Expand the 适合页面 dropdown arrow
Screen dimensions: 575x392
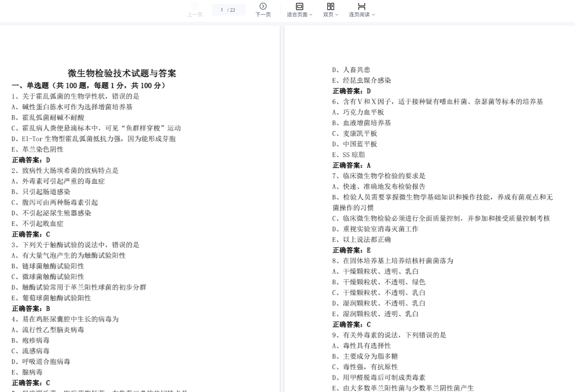pyautogui.click(x=311, y=15)
